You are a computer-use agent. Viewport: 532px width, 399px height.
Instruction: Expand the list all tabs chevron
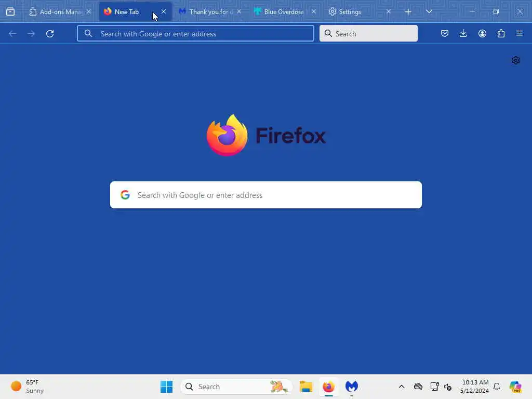click(x=429, y=11)
